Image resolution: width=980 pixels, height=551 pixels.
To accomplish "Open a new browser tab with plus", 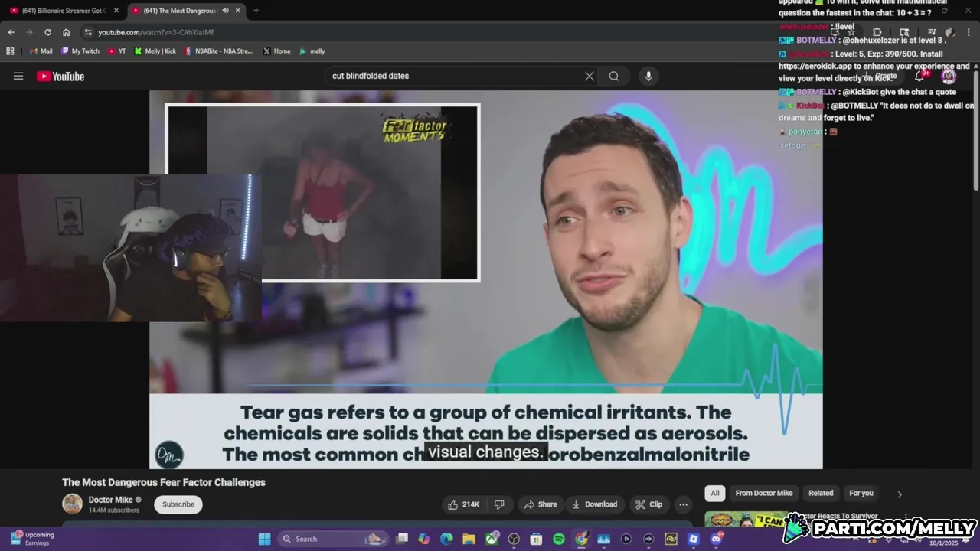I will pos(256,11).
